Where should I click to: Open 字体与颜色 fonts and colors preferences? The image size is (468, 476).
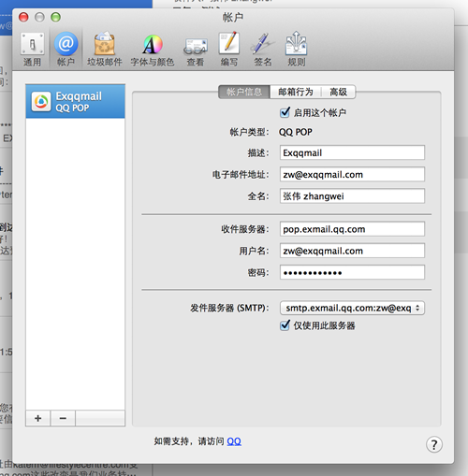(153, 50)
